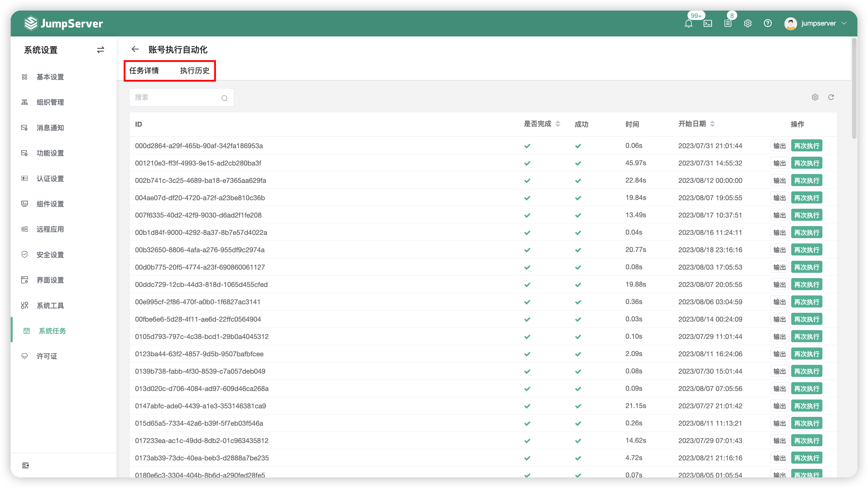Click 再次执行 for row 007f6335-40d2
Image resolution: width=868 pixels, height=488 pixels.
click(806, 215)
